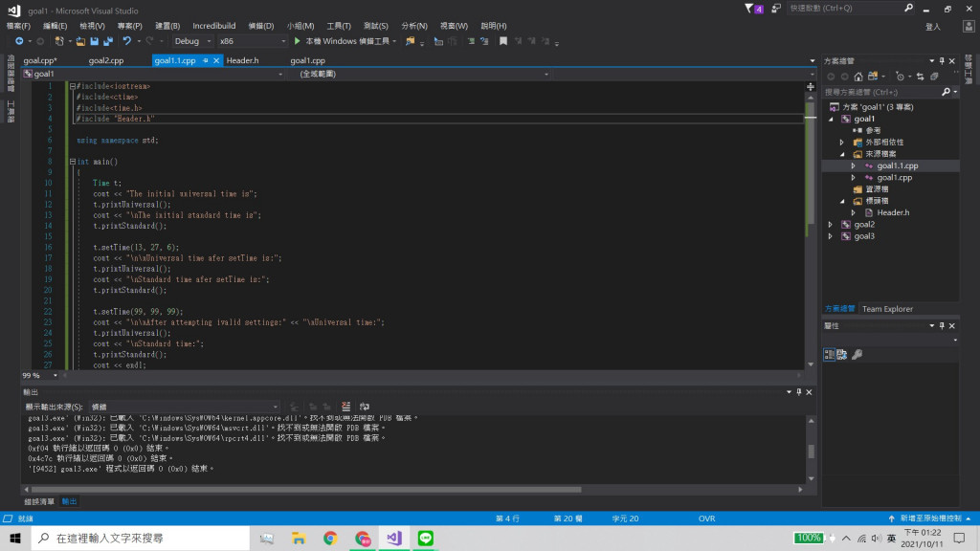Click the Windows Start button

[15, 538]
